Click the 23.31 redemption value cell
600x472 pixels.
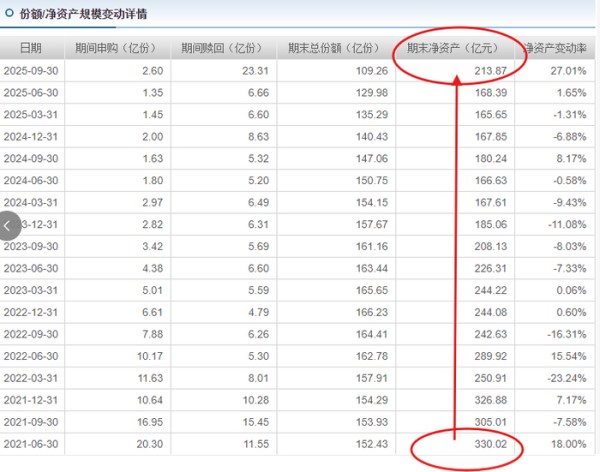coord(255,71)
